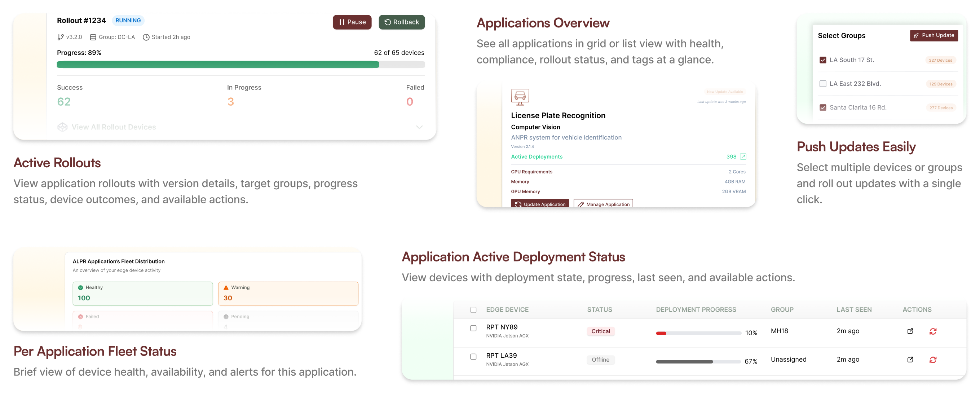Click cube icon near View All Rollout Devices
980x393 pixels.
(x=62, y=127)
